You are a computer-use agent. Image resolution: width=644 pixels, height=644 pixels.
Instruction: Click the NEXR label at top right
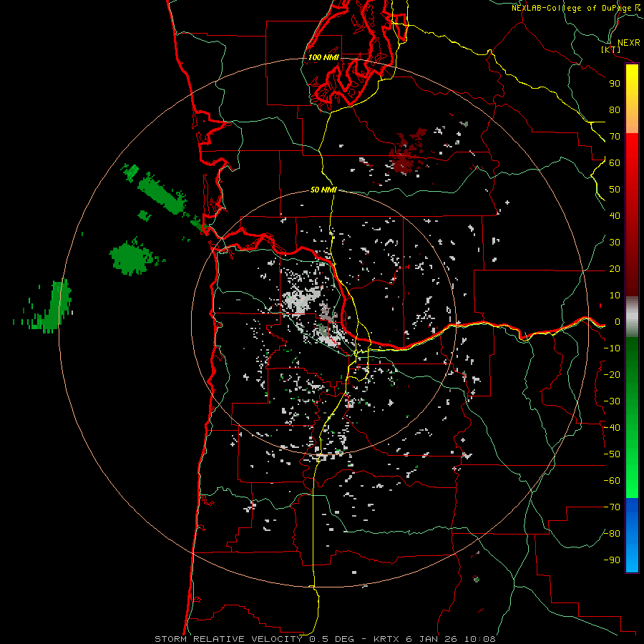629,43
